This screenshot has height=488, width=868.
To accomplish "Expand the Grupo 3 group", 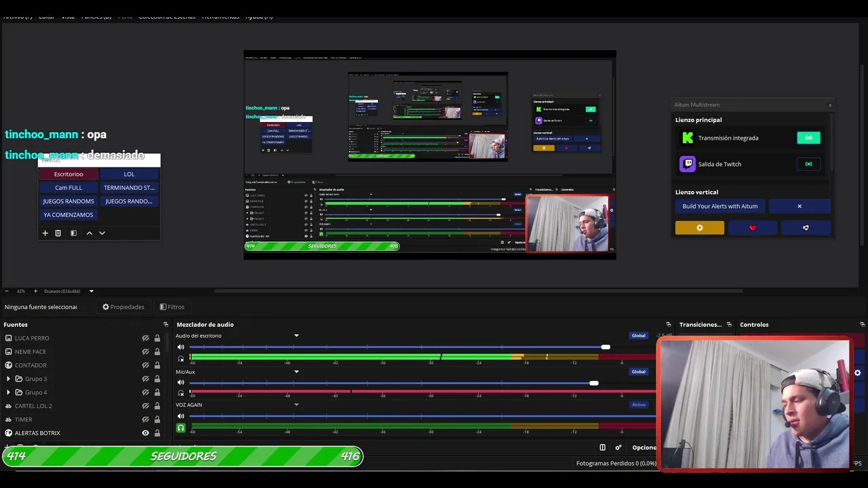I will [8, 379].
